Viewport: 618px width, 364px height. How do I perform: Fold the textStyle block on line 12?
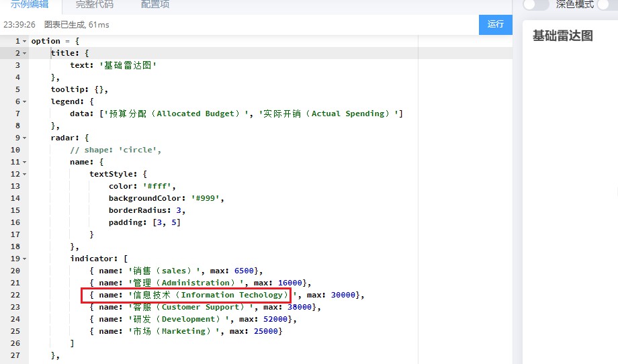pos(24,174)
